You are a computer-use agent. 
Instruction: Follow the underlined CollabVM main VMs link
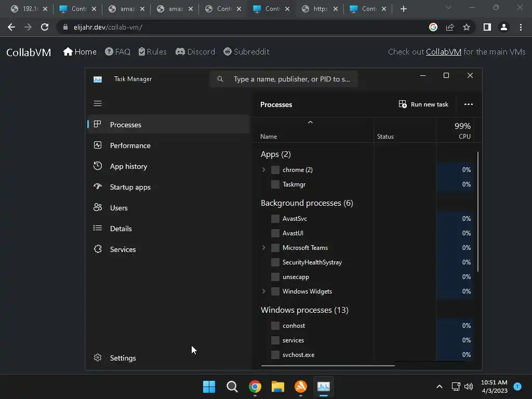point(444,52)
